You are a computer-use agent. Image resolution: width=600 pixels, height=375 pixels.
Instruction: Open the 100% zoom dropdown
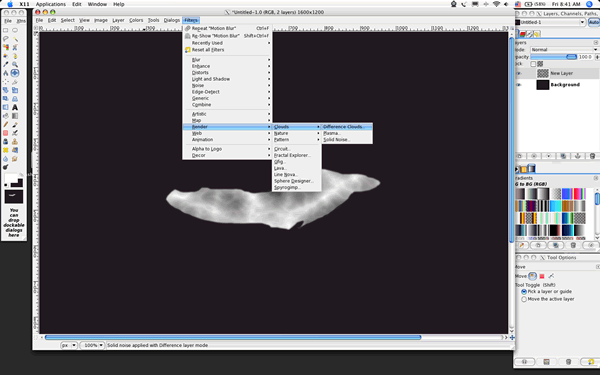[92, 345]
